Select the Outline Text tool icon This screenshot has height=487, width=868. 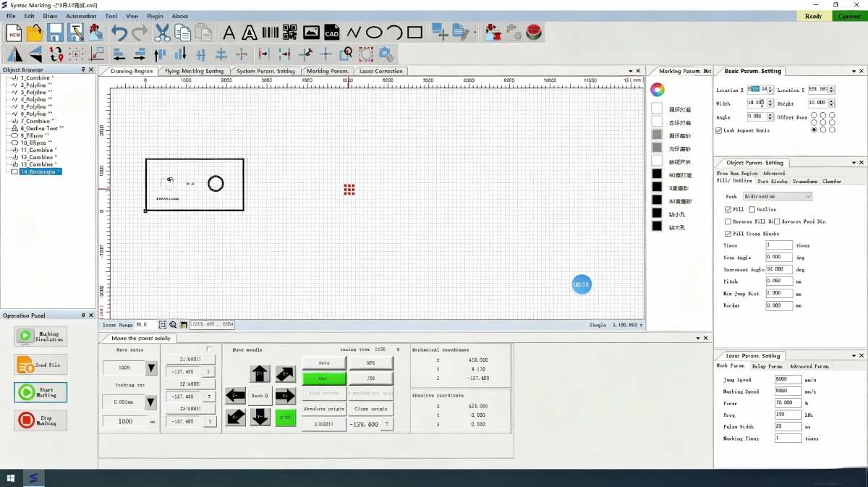pyautogui.click(x=250, y=33)
